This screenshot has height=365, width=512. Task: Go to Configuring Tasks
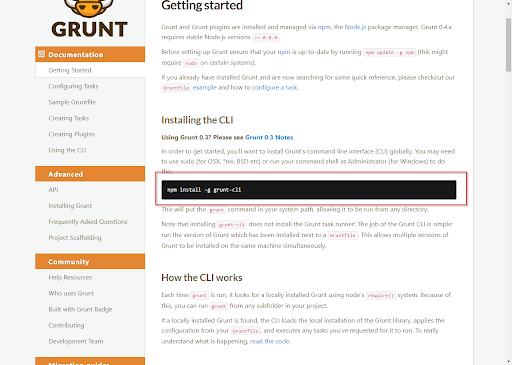click(x=73, y=86)
